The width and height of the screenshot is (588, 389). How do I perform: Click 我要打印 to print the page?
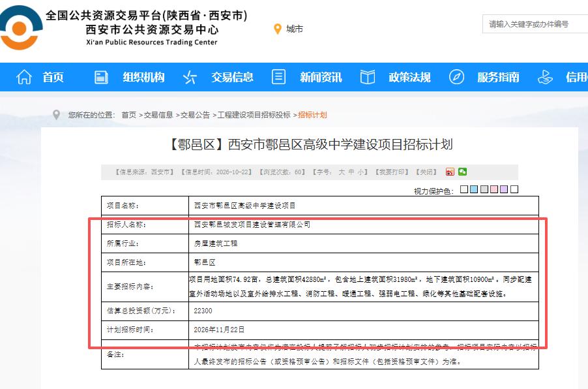pyautogui.click(x=392, y=172)
